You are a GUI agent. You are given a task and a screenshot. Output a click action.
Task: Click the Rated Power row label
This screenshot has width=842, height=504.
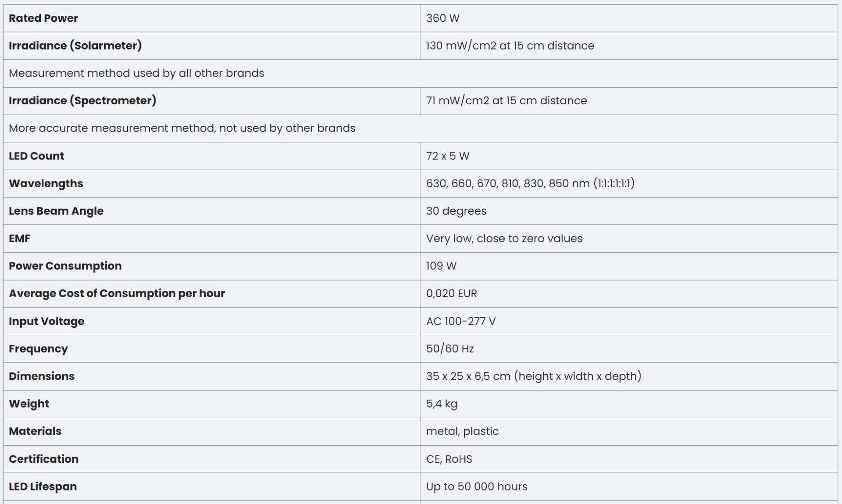[x=43, y=18]
